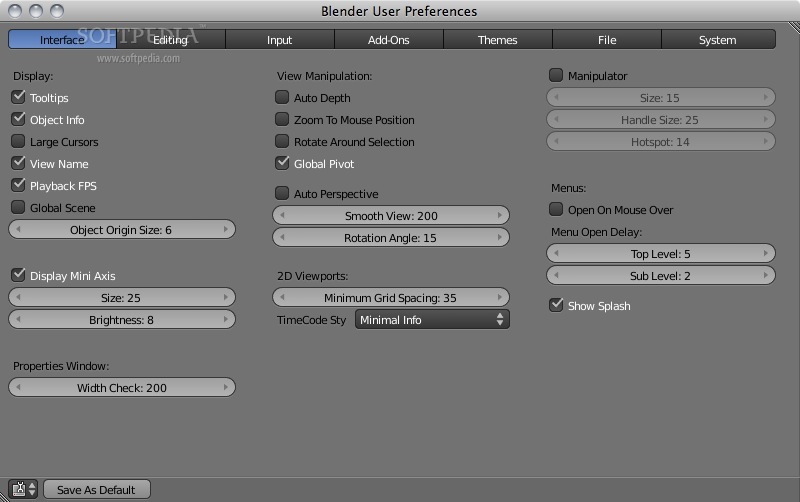Decrease Brightness value with left arrow
The height and width of the screenshot is (502, 800).
pos(18,319)
